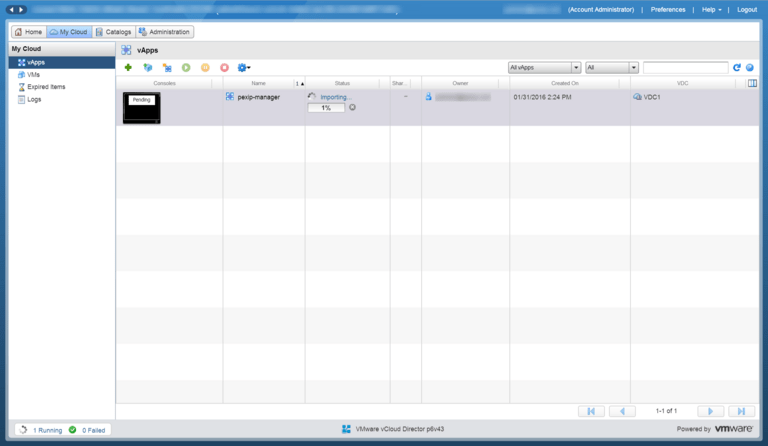
Task: Click the owner user icon
Action: [x=429, y=97]
